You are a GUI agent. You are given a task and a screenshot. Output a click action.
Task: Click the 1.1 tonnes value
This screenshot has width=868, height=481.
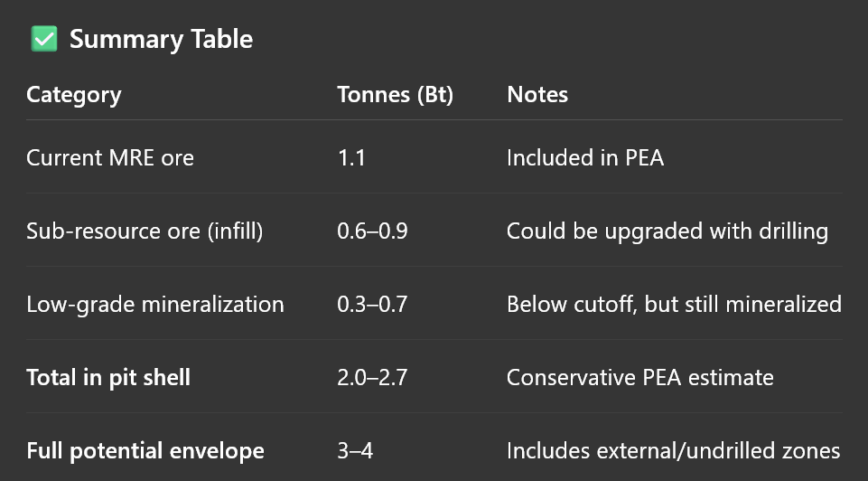(350, 157)
